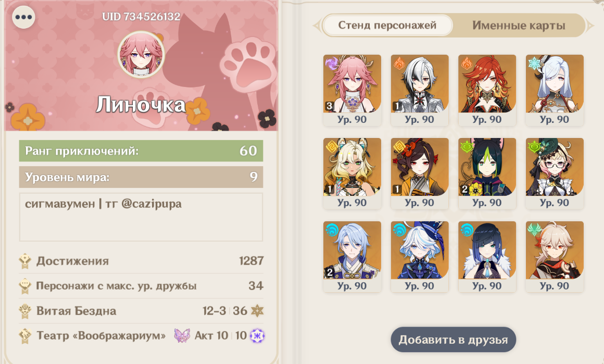Viewport: 604px width, 364px height.
Task: Switch to Именные карты tab
Action: click(519, 26)
